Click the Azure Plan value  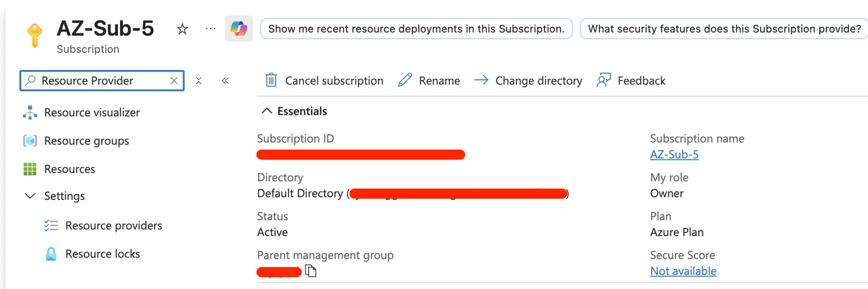pos(677,232)
